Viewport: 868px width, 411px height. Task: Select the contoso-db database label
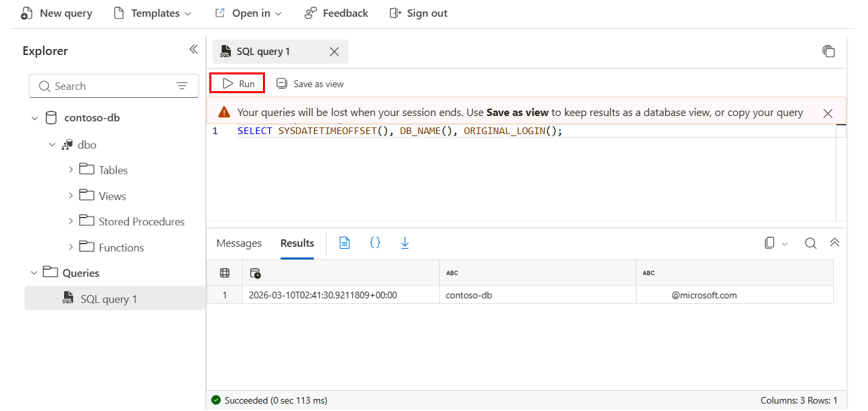click(x=92, y=118)
